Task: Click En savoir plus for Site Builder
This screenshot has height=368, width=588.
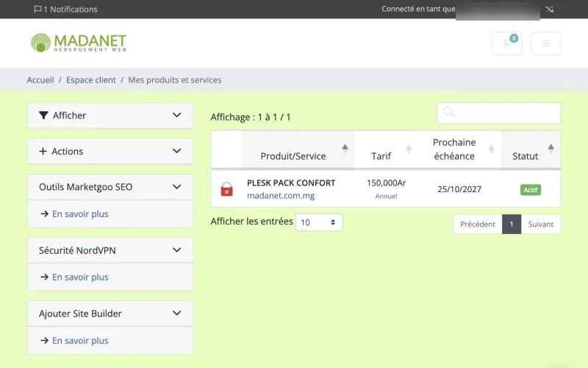Action: (x=80, y=340)
